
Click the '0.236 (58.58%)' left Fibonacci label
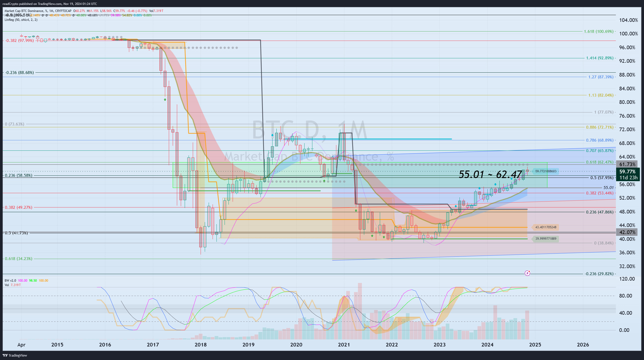point(18,175)
